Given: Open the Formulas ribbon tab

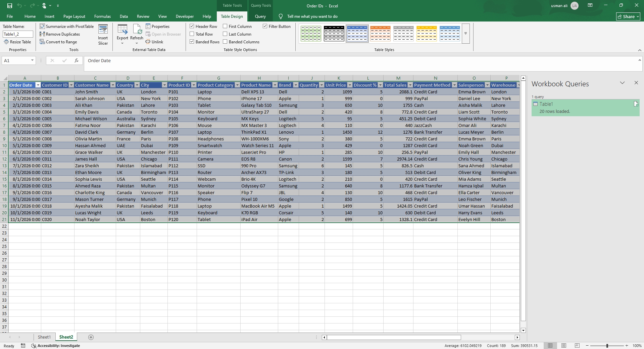Looking at the screenshot, I should point(102,16).
